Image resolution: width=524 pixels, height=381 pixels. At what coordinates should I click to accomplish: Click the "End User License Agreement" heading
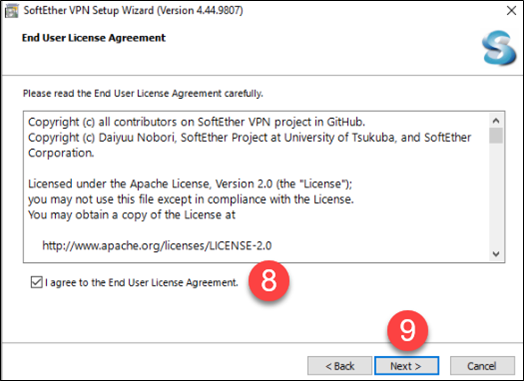coord(94,38)
